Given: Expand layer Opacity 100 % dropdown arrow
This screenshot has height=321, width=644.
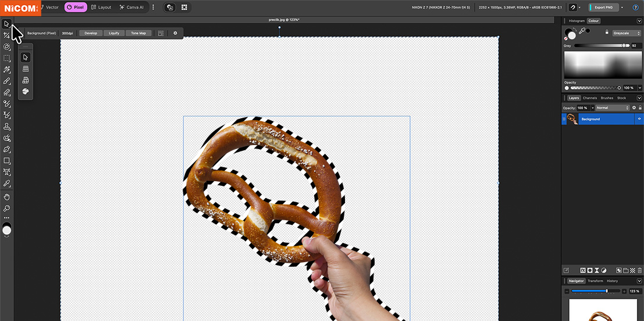Looking at the screenshot, I should tap(592, 108).
